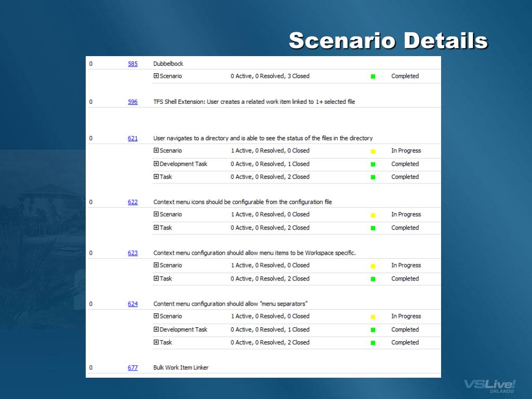532x399 pixels.
Task: Expand Scenario row under item 623
Action: 156,265
